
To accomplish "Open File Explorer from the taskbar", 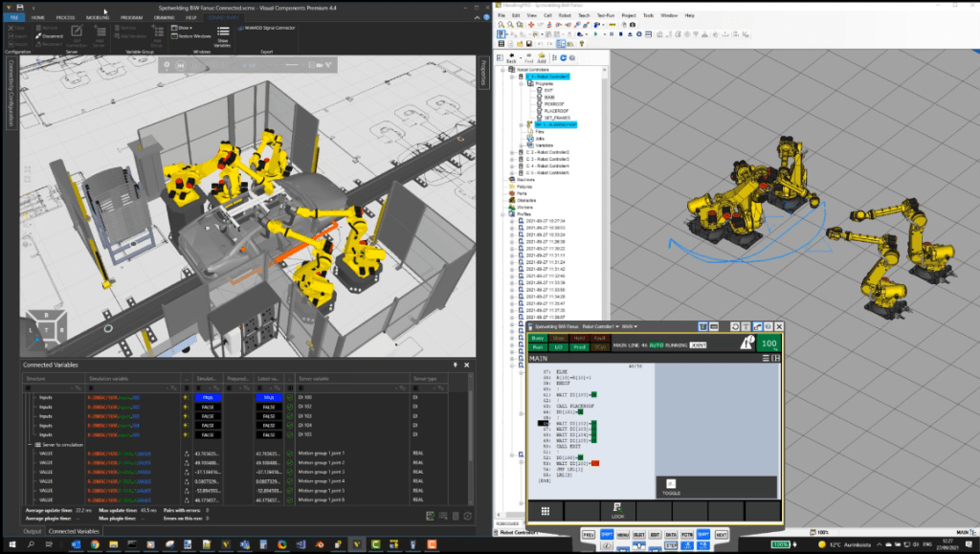I will pyautogui.click(x=113, y=544).
